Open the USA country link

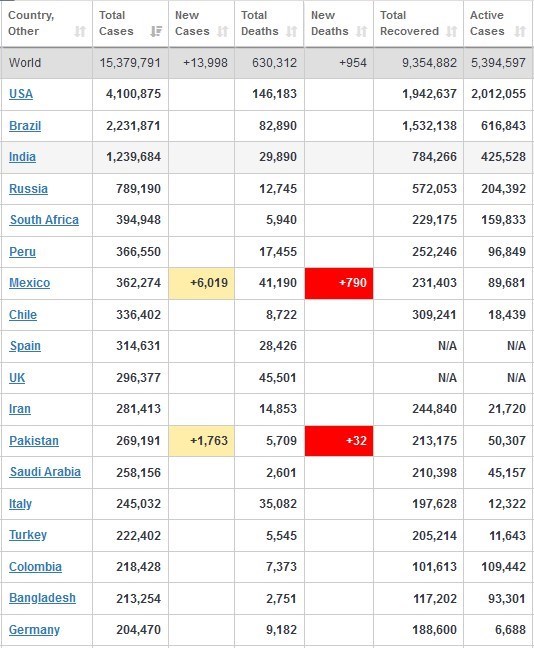[x=21, y=94]
